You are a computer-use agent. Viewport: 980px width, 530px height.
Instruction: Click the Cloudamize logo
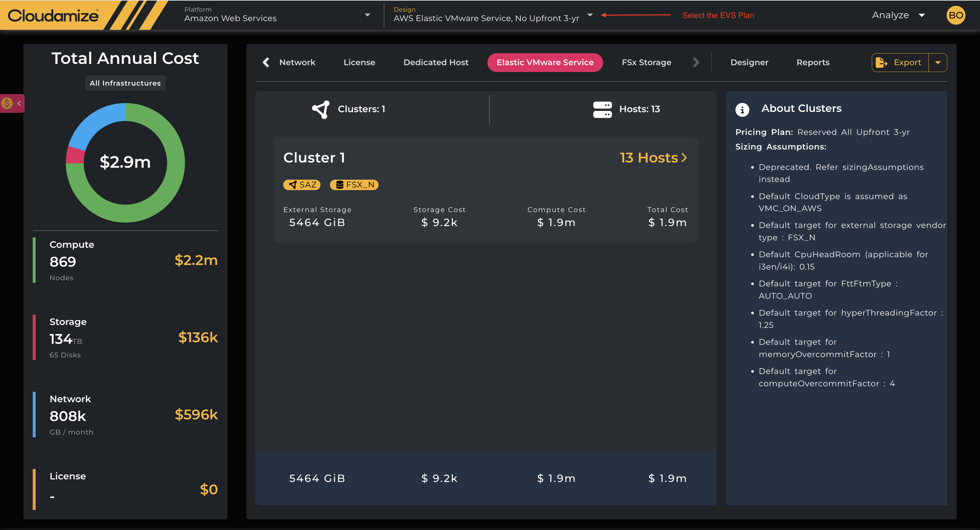coord(53,16)
